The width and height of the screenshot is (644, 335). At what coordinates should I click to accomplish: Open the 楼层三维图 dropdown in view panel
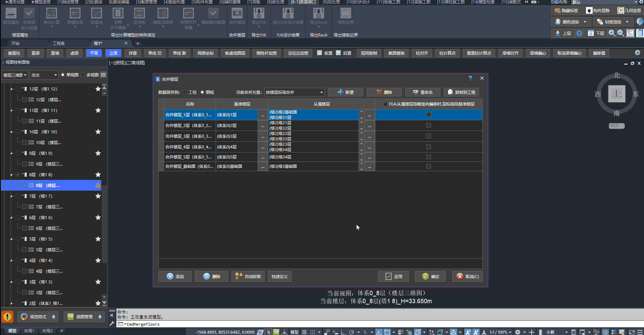point(15,75)
